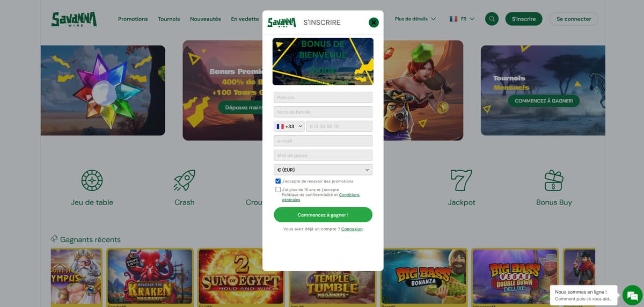Tick the J'ai plus de 18 ans checkbox
This screenshot has width=644, height=307.
coord(278,189)
